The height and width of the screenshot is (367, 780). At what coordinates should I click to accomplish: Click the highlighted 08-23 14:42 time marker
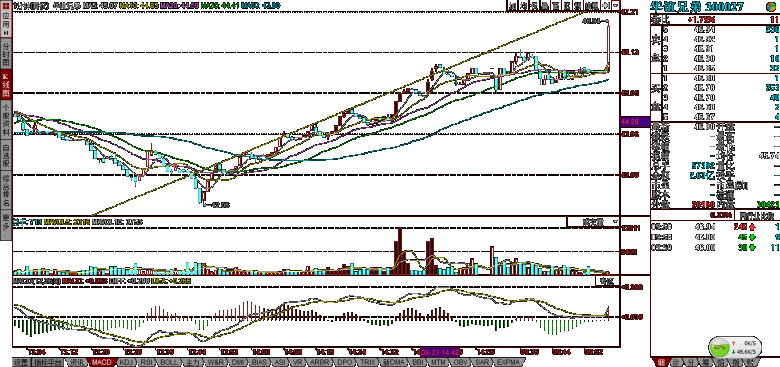pos(440,352)
